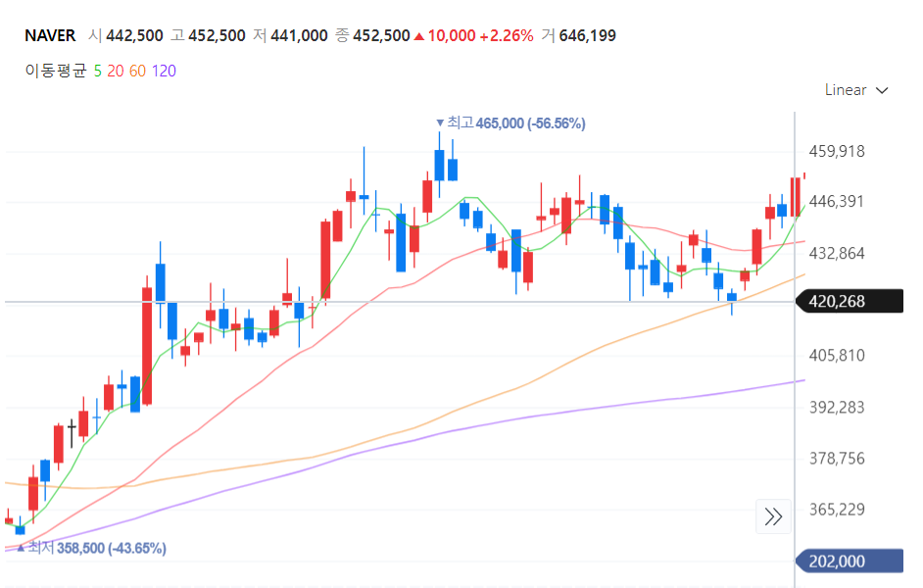Viewport: 923px width, 588px height.
Task: Click the 365,229 axis label
Action: [837, 510]
